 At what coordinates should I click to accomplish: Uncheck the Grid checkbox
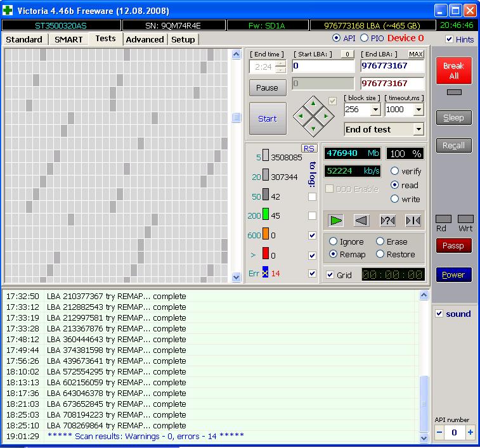(x=330, y=275)
